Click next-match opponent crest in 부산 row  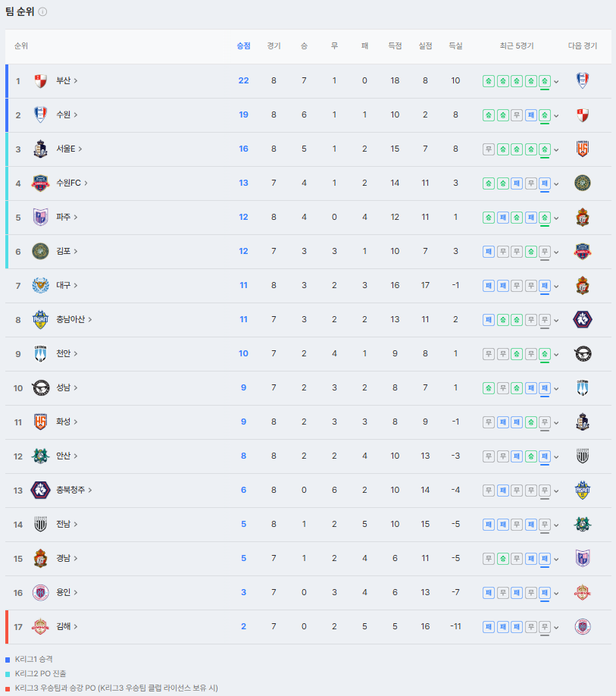click(583, 81)
